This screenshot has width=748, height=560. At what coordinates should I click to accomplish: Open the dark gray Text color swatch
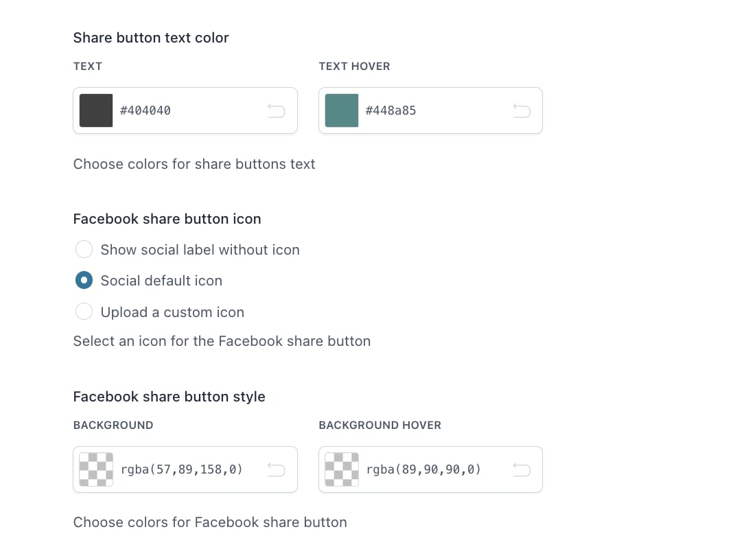(x=96, y=110)
